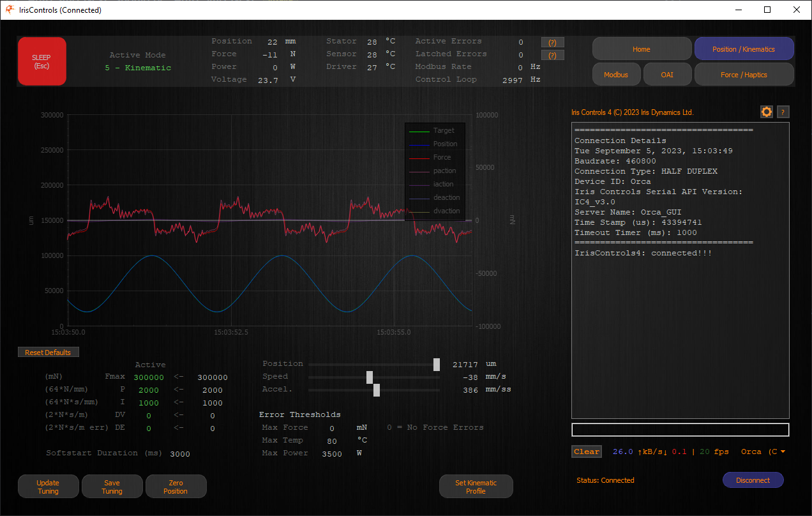Click the Reset Defaults button
The width and height of the screenshot is (812, 516).
point(49,353)
